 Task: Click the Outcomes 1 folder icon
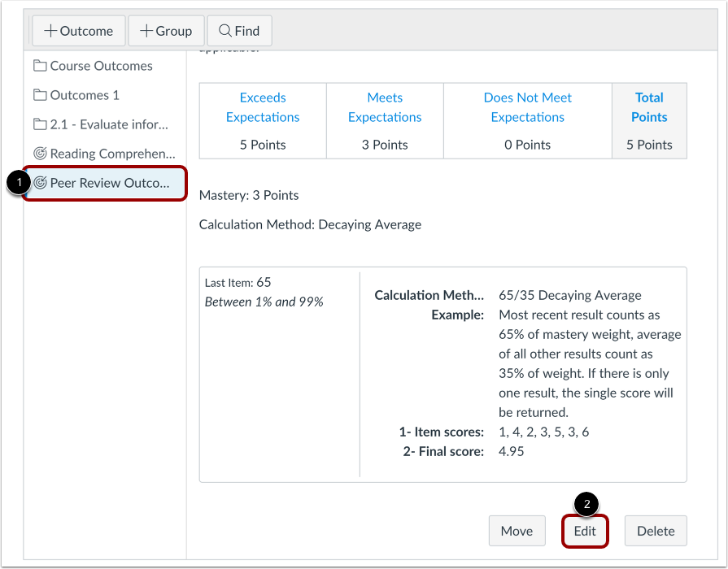pos(40,94)
